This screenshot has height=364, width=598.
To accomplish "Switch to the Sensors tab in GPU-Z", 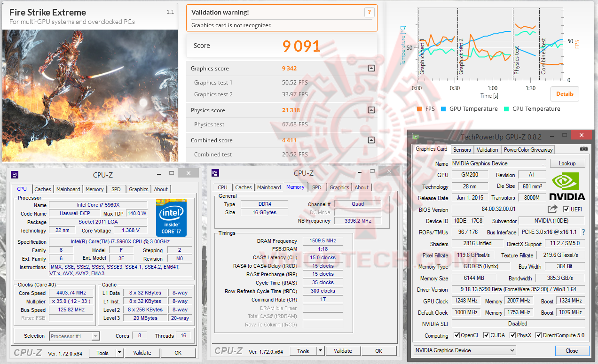I will [462, 149].
